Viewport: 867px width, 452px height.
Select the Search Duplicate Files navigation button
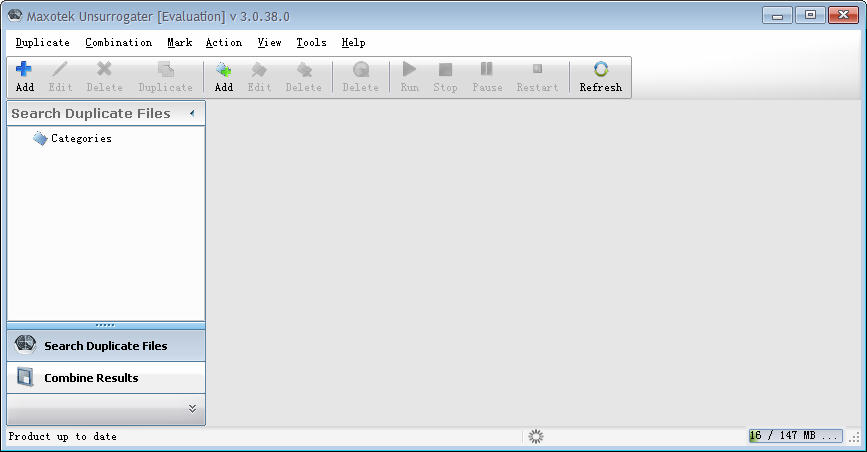click(105, 346)
